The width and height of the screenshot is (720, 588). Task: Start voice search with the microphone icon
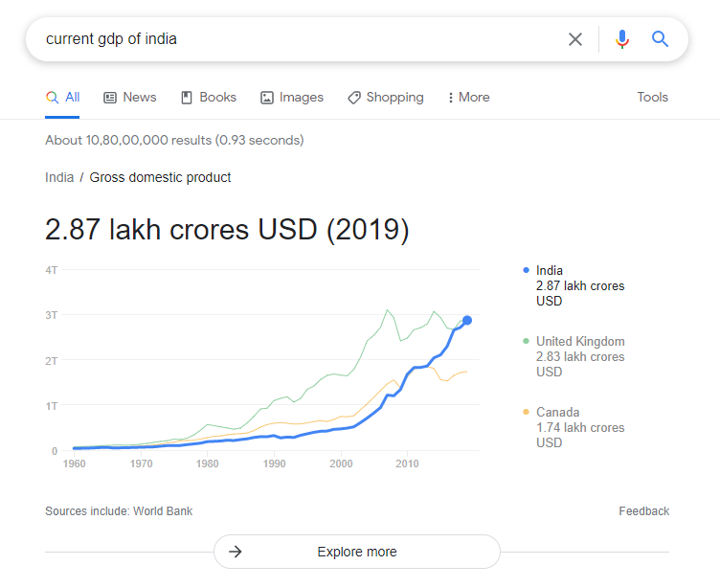622,39
